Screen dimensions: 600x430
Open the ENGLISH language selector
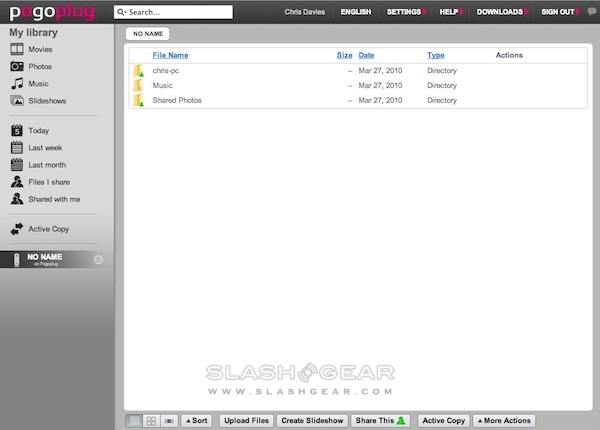(x=354, y=12)
